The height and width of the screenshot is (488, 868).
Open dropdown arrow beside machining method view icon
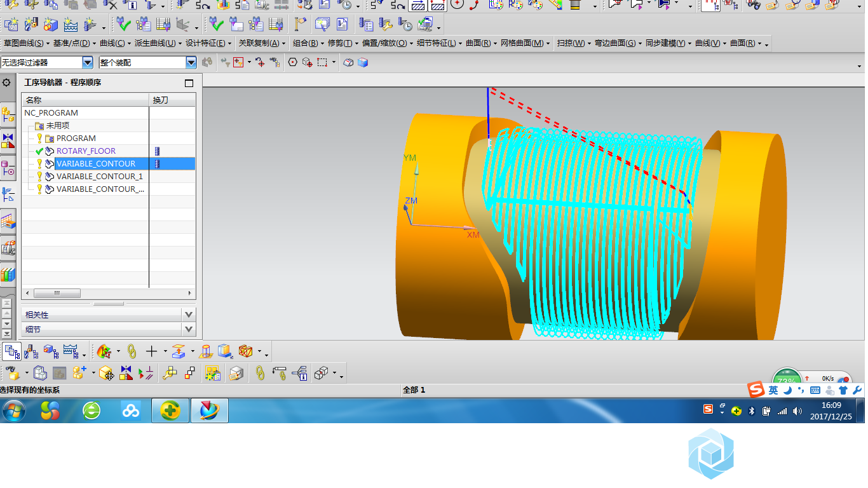(x=84, y=354)
